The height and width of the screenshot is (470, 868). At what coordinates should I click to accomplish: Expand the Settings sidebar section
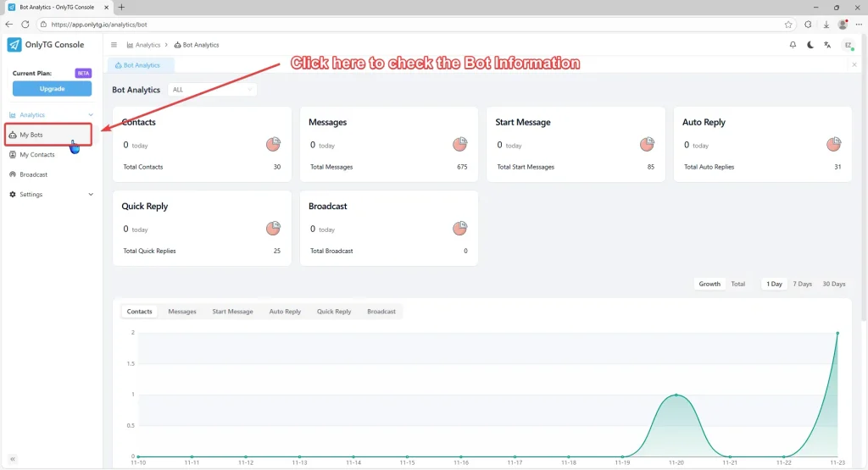tap(52, 195)
